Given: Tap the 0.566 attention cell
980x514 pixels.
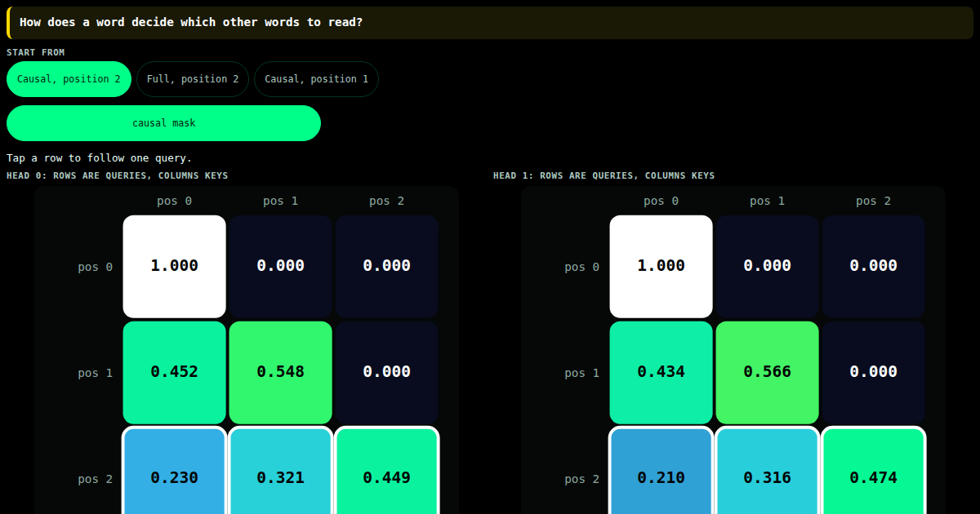Looking at the screenshot, I should [x=768, y=372].
